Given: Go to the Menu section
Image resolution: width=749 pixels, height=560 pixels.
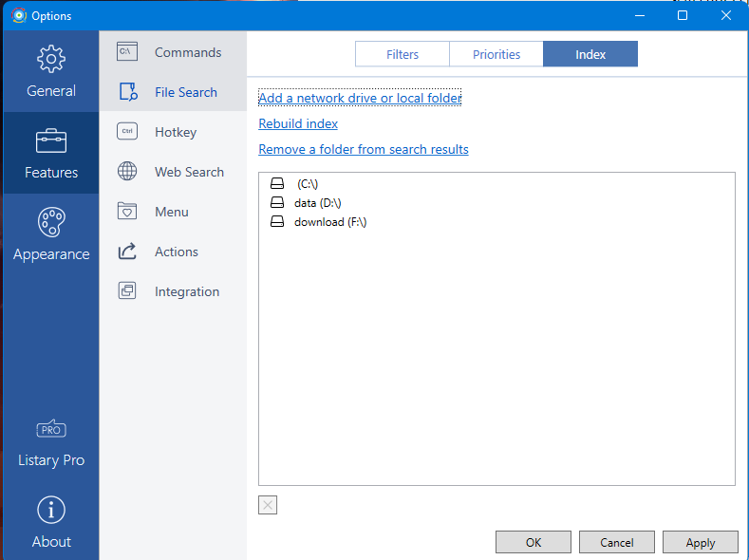Looking at the screenshot, I should click(173, 212).
